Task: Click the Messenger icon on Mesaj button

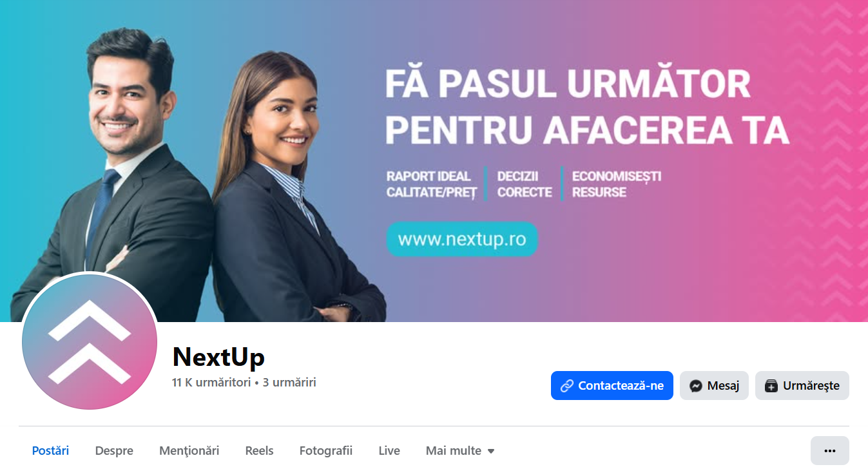Action: click(x=695, y=386)
